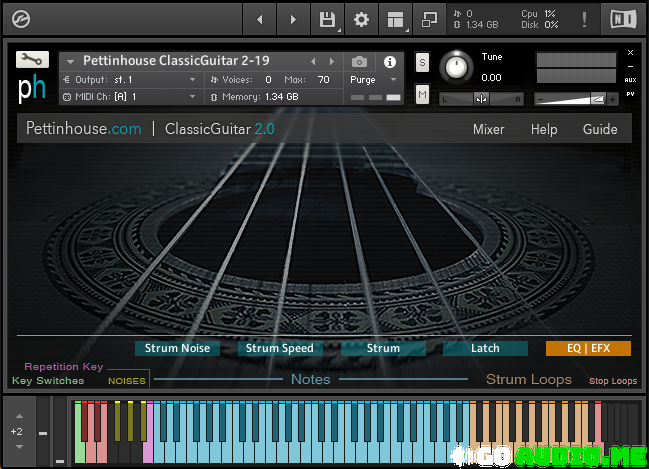649x469 pixels.
Task: Click the workspace layout panel icon
Action: pos(396,19)
